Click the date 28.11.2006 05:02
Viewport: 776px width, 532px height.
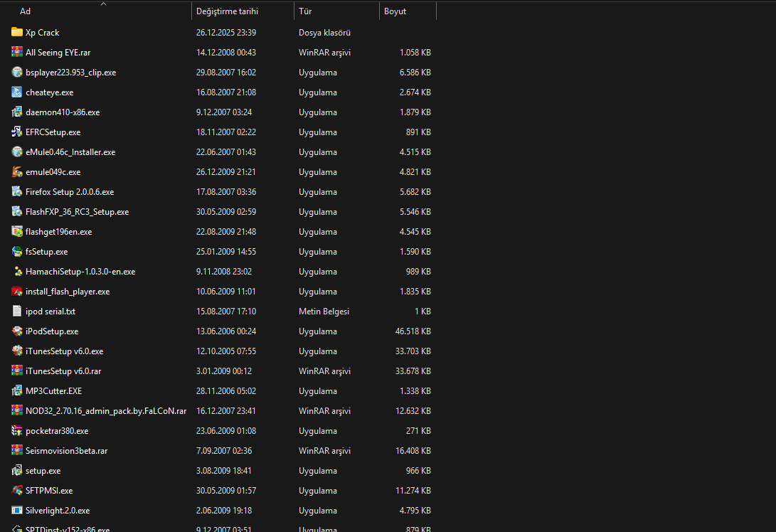[226, 391]
